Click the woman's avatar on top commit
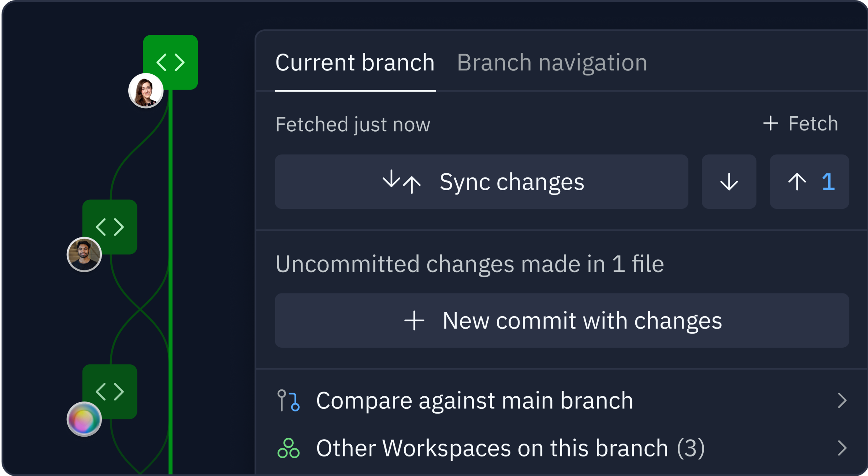 146,91
